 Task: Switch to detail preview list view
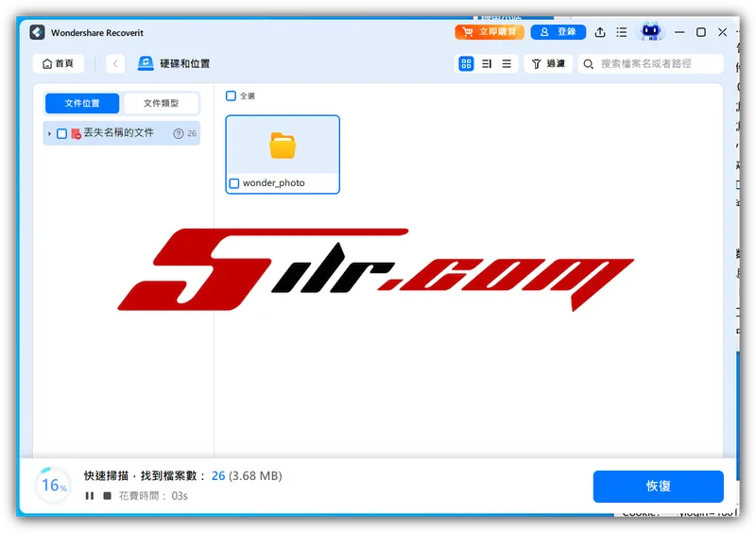pos(487,63)
